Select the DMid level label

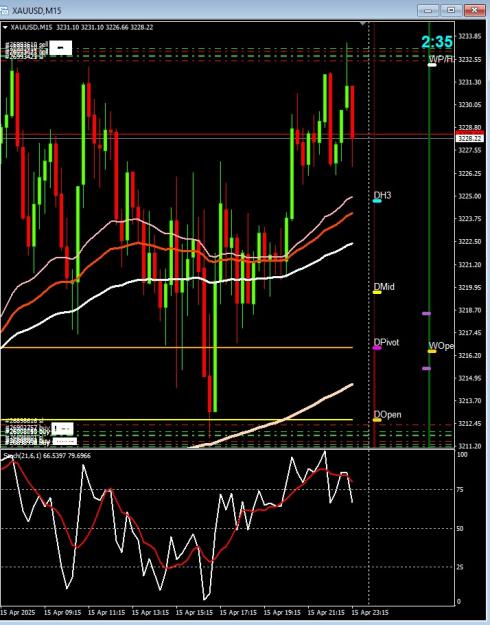point(384,287)
